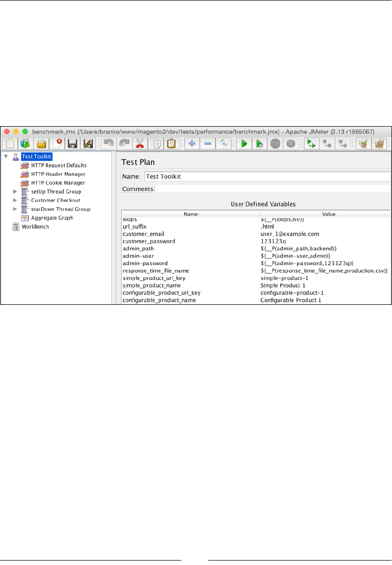The image size is (392, 565).
Task: Select the Simple Product 1 value cell
Action: tap(283, 285)
